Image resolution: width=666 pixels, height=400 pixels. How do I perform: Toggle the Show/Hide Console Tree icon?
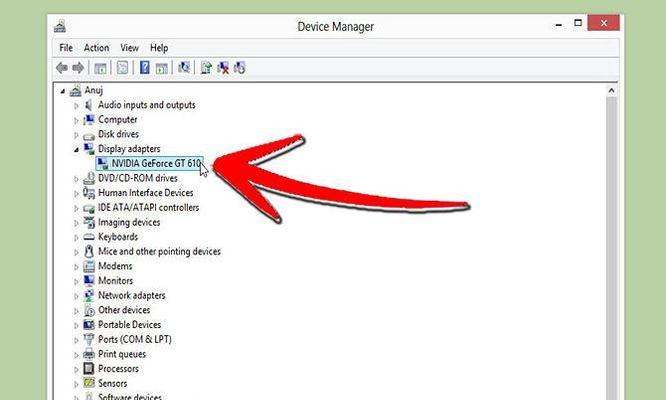tap(100, 68)
